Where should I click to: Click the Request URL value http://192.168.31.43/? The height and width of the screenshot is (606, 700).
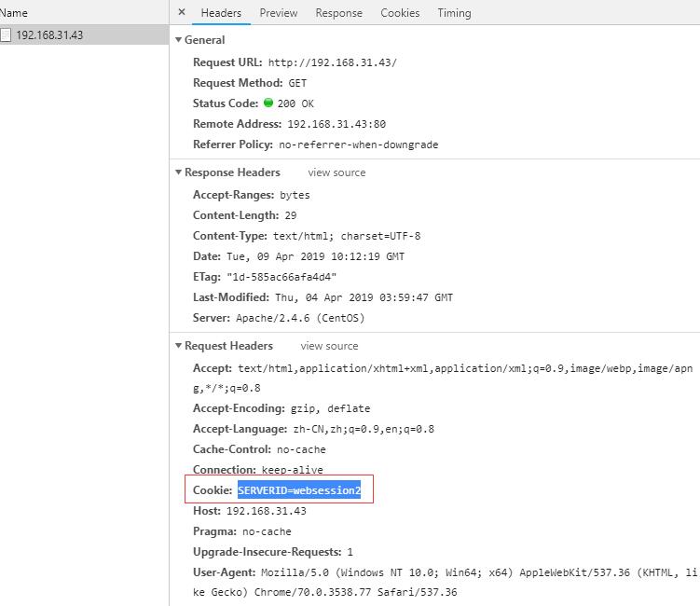click(x=332, y=62)
